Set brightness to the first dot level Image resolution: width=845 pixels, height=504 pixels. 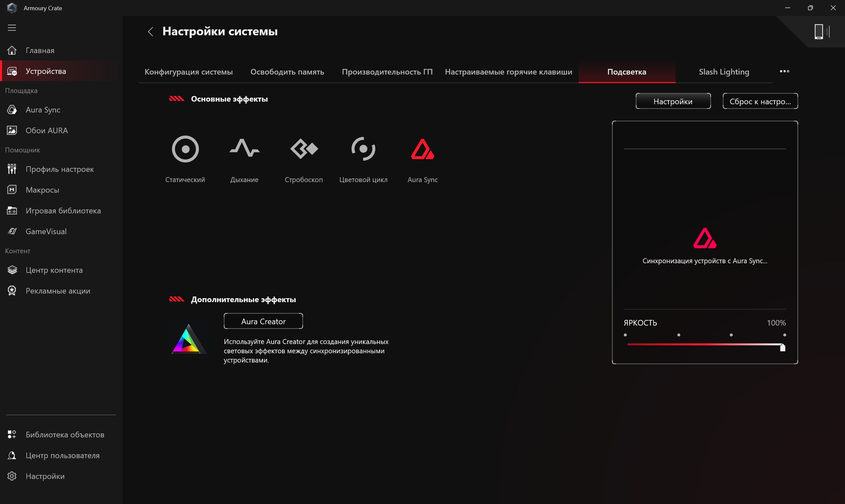click(x=625, y=335)
